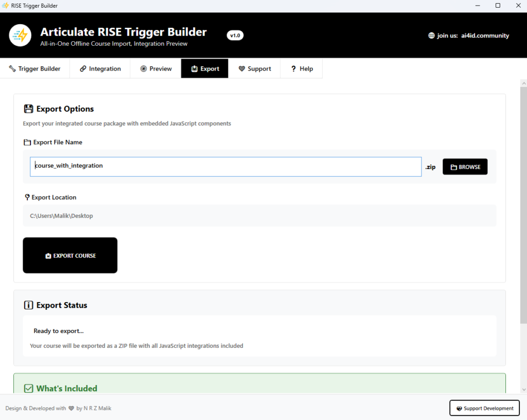
Task: Visit the ai4id.community link
Action: point(485,36)
